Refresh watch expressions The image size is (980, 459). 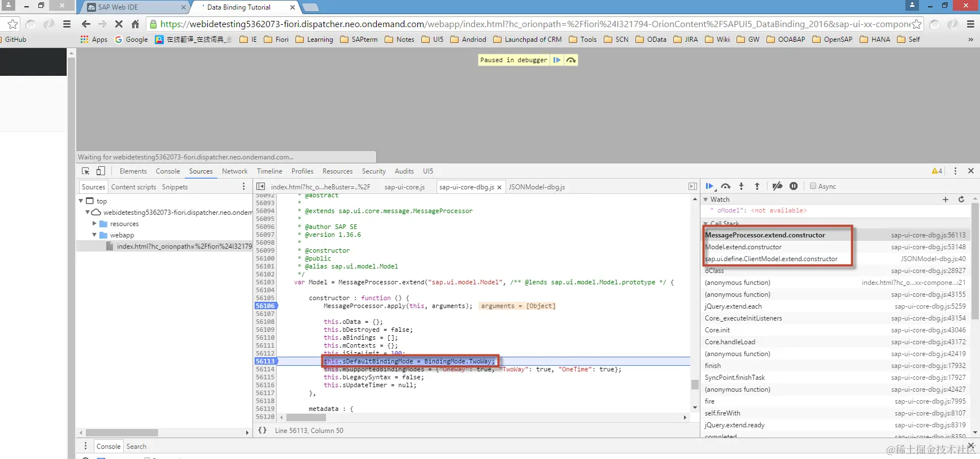[x=961, y=199]
